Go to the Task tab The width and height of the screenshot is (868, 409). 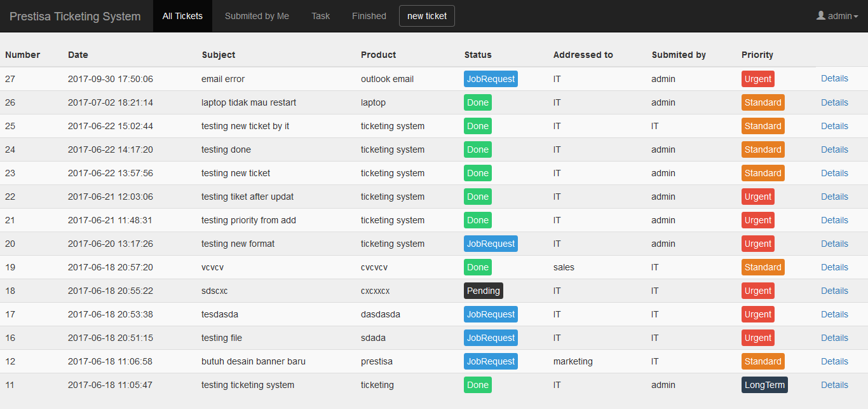pos(320,16)
